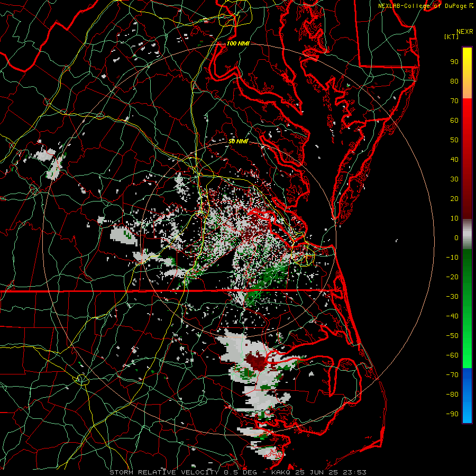
Task: Click the -30 scale label
Action: (452, 297)
